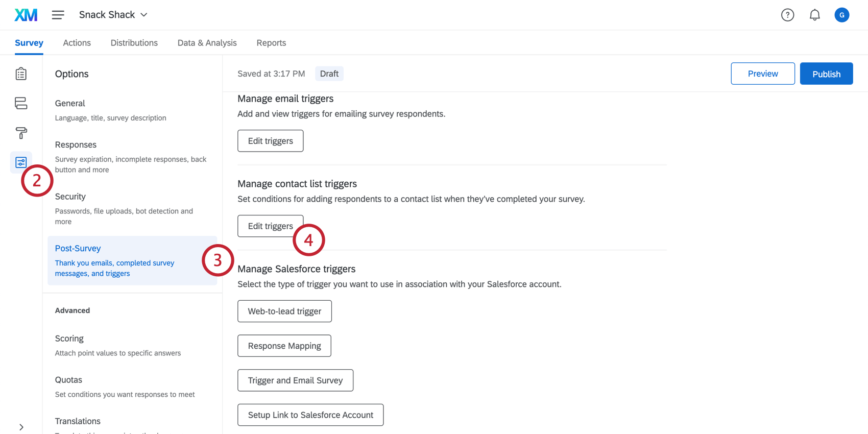Image resolution: width=868 pixels, height=434 pixels.
Task: Click the XM logo
Action: coord(26,14)
